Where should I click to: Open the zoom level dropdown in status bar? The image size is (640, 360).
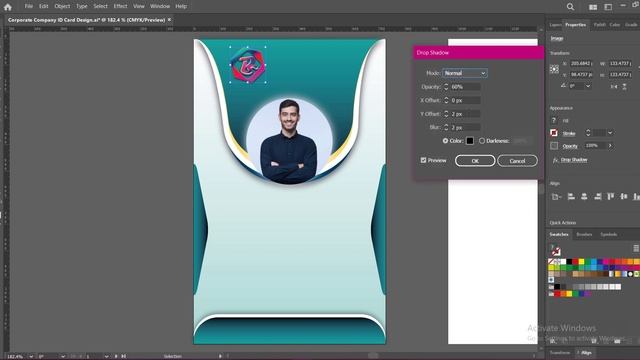click(x=31, y=356)
